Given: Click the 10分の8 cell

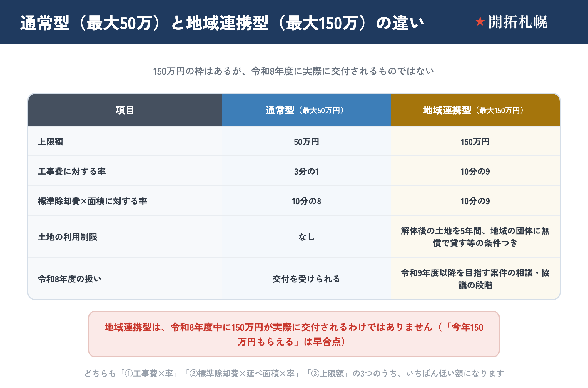Looking at the screenshot, I should [x=306, y=201].
